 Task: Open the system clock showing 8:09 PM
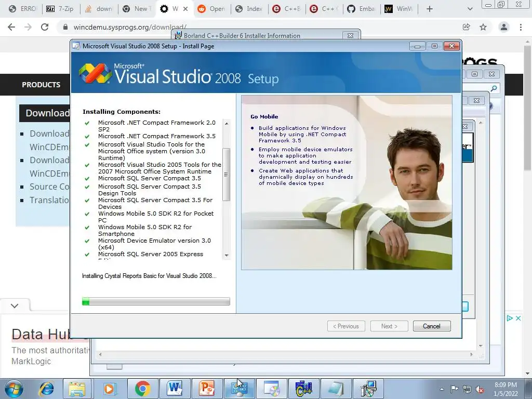click(x=506, y=389)
